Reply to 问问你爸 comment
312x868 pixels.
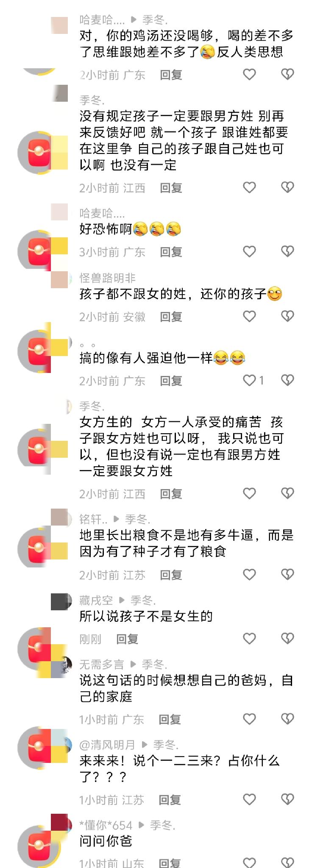(x=170, y=862)
